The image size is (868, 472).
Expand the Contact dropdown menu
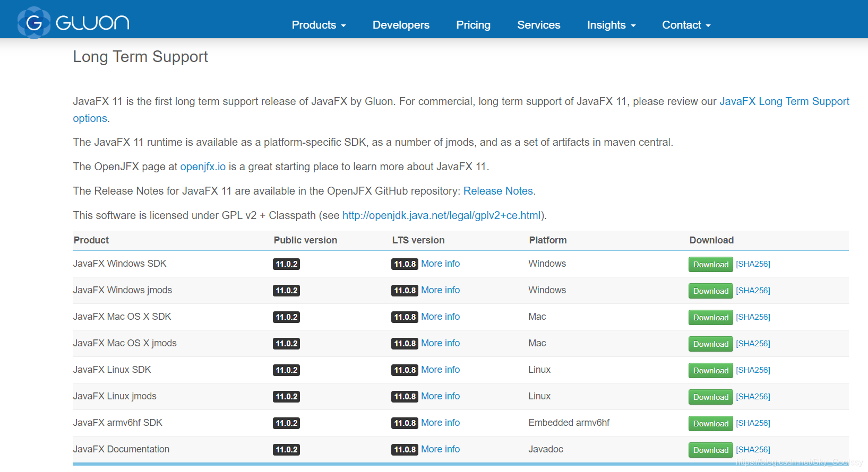coord(686,25)
